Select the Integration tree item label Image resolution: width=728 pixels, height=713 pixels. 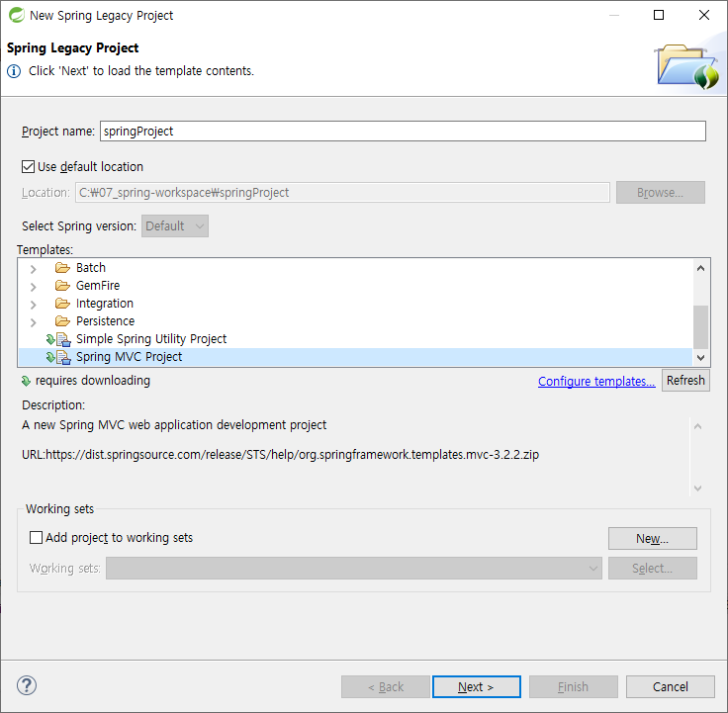105,304
